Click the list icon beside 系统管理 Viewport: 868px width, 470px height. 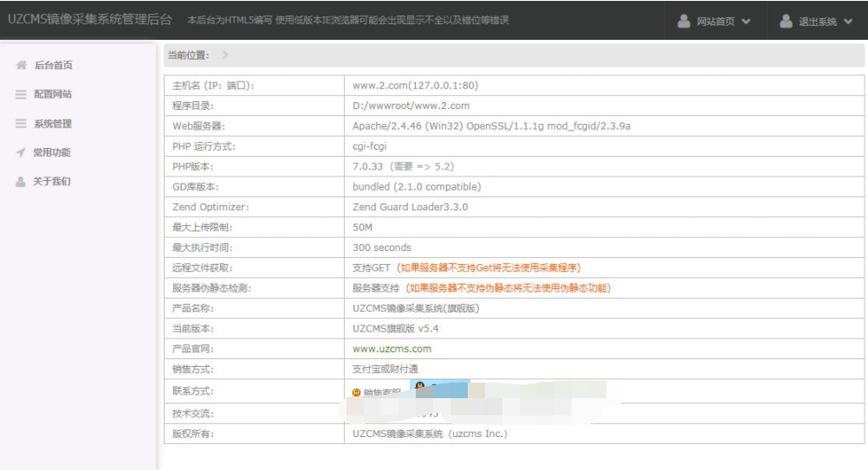[x=21, y=123]
